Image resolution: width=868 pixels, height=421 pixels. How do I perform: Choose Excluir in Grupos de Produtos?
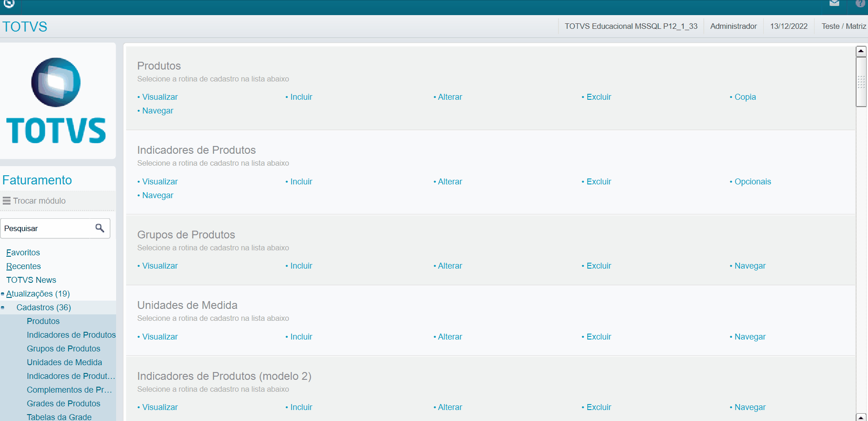(x=599, y=266)
